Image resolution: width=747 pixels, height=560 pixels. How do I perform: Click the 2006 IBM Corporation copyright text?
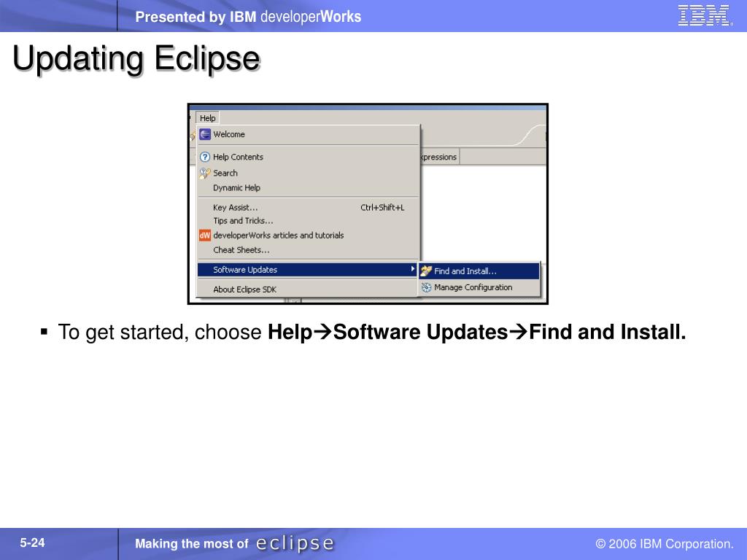[x=665, y=544]
